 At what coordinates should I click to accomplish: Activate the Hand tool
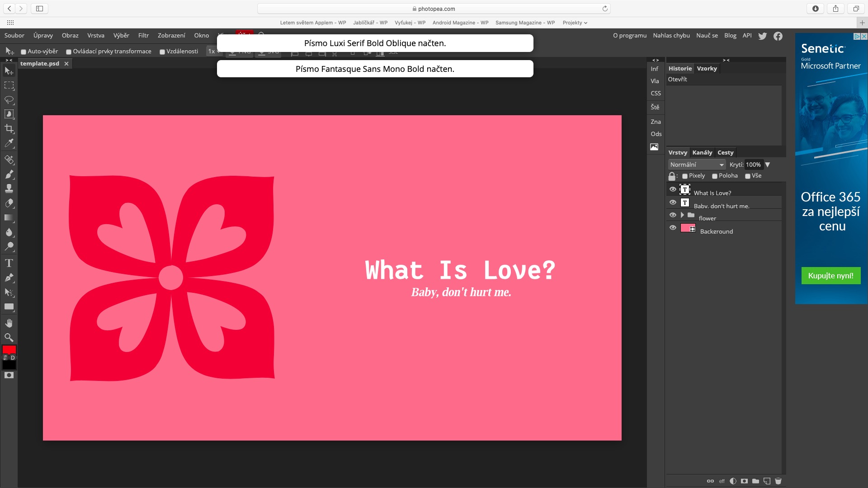coord(9,323)
